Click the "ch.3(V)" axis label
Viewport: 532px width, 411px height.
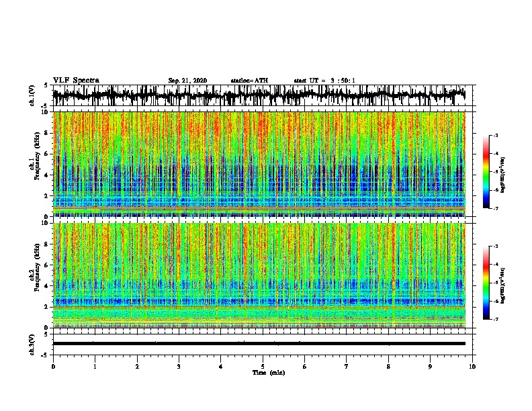pos(32,345)
